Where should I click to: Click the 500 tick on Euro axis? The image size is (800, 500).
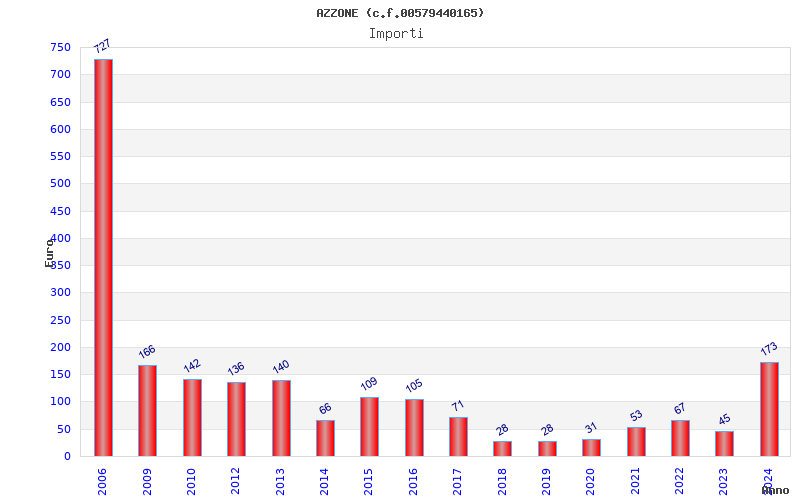point(60,183)
